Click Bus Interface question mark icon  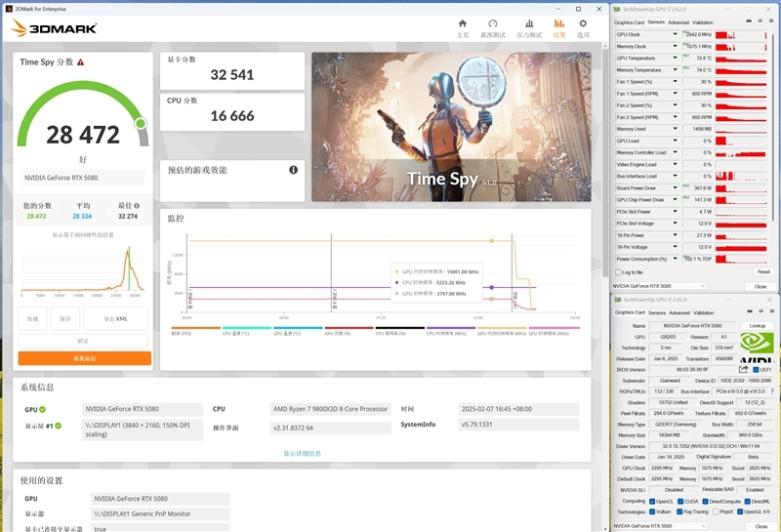coord(772,391)
